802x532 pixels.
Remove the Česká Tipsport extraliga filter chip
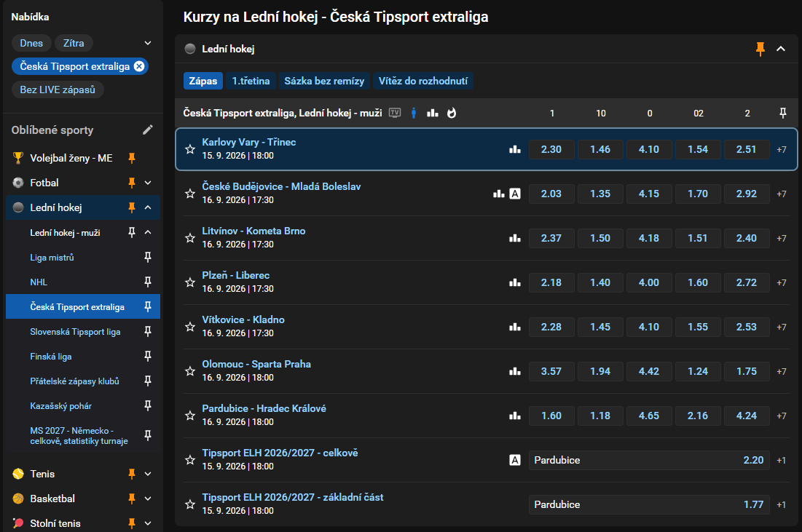139,66
